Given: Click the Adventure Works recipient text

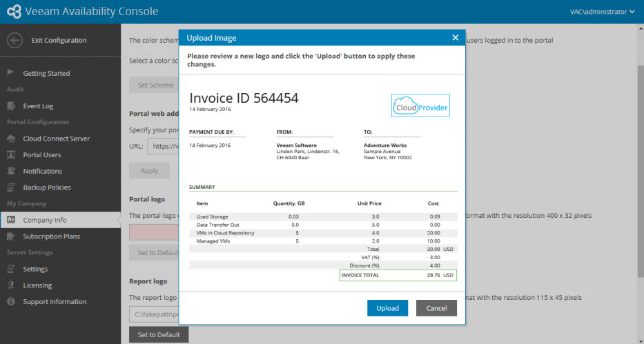Looking at the screenshot, I should [385, 145].
